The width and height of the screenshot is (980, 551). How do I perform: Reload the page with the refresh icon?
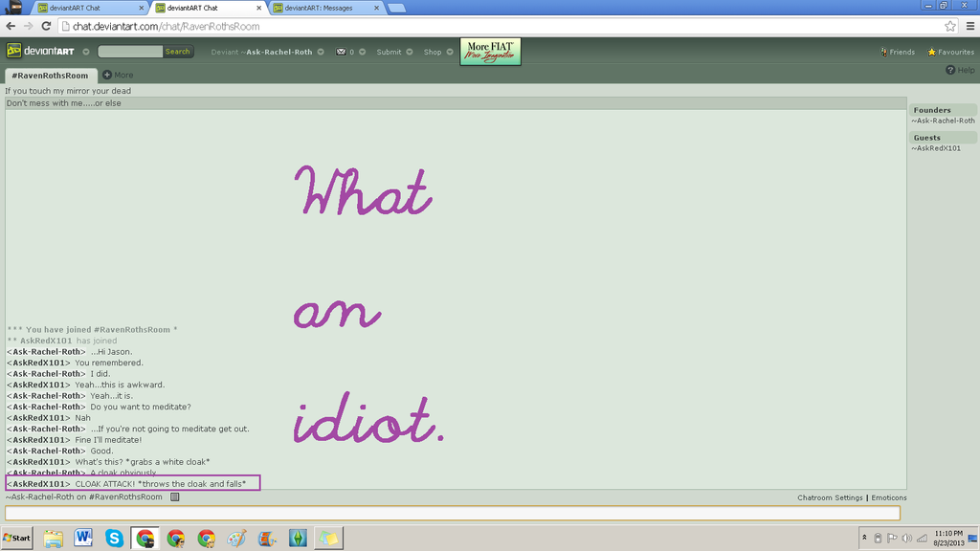[x=46, y=26]
